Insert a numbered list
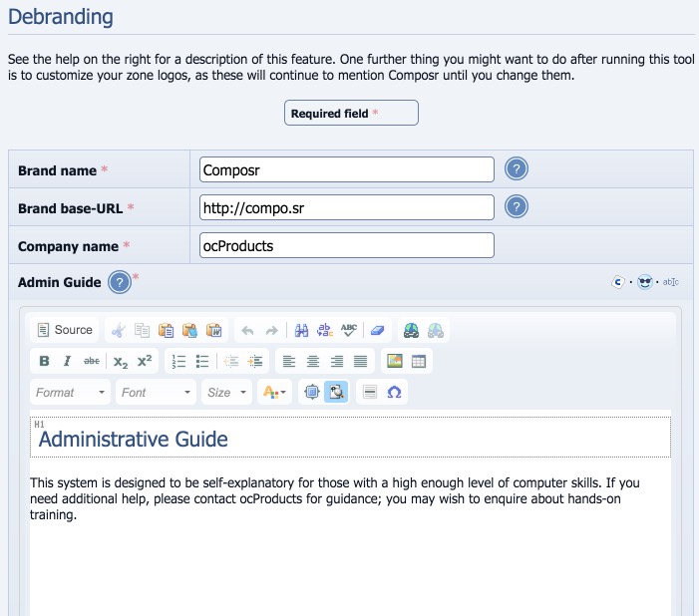The width and height of the screenshot is (699, 616). (178, 361)
